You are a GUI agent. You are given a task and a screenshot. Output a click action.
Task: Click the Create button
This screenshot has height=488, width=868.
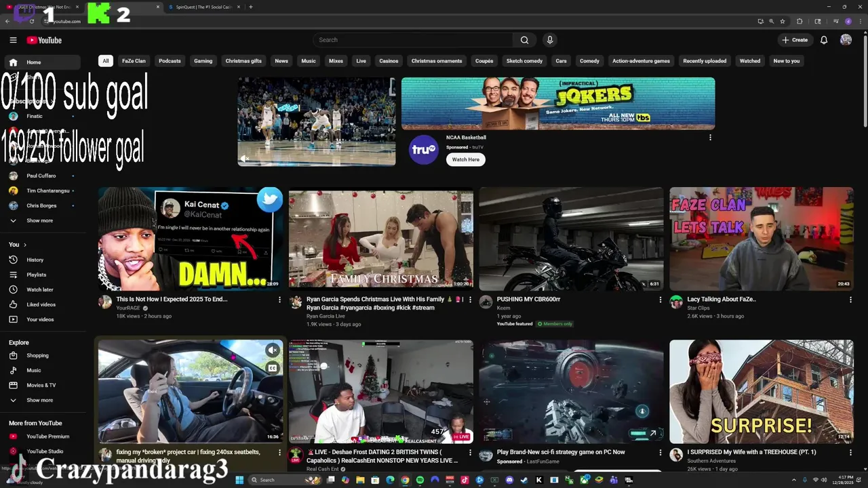coord(795,40)
